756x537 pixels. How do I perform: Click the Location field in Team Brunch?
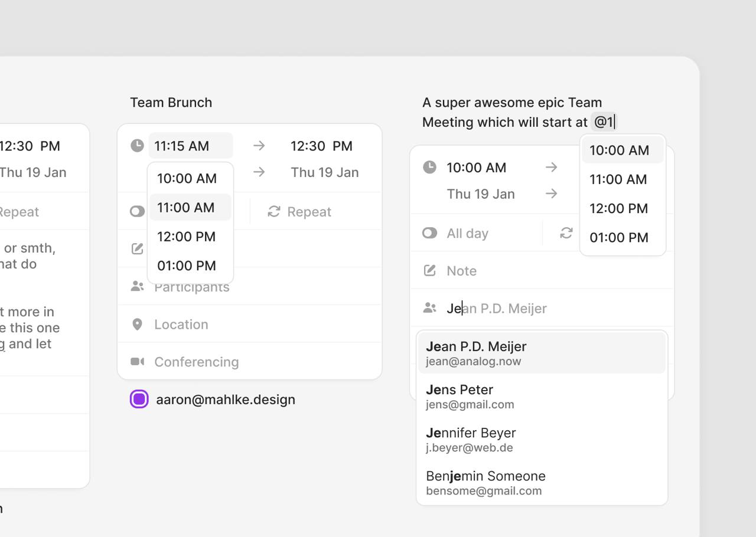[x=250, y=324]
